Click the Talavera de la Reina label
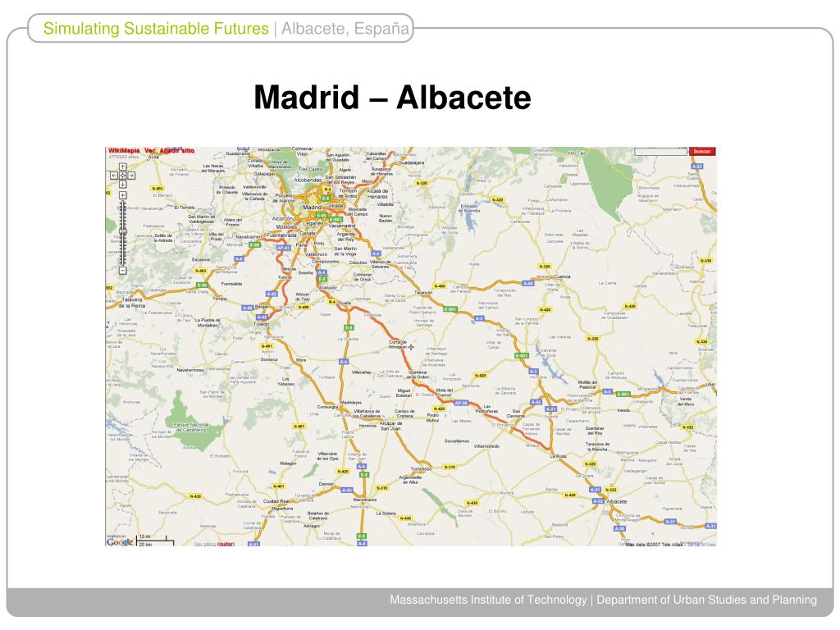 tap(132, 303)
